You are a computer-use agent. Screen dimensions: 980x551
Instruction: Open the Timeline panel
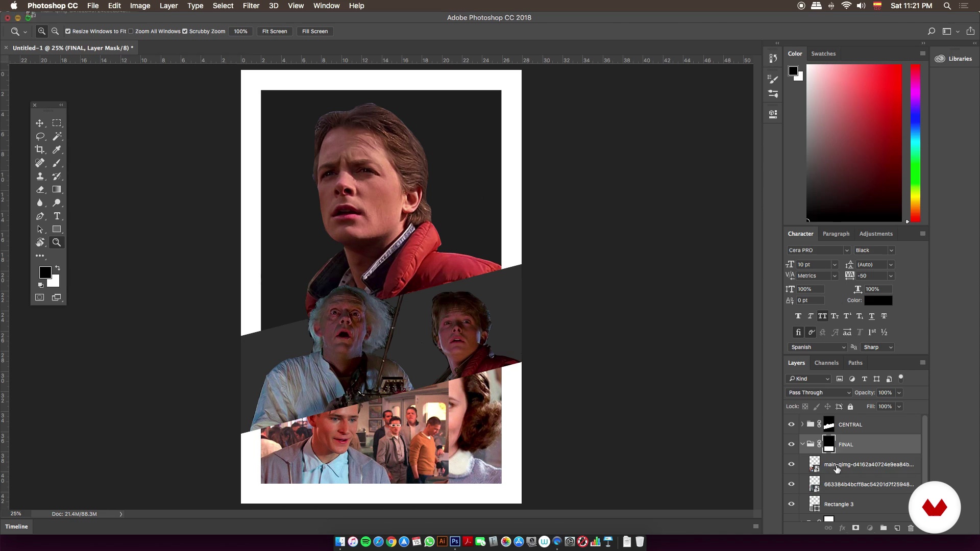(16, 527)
